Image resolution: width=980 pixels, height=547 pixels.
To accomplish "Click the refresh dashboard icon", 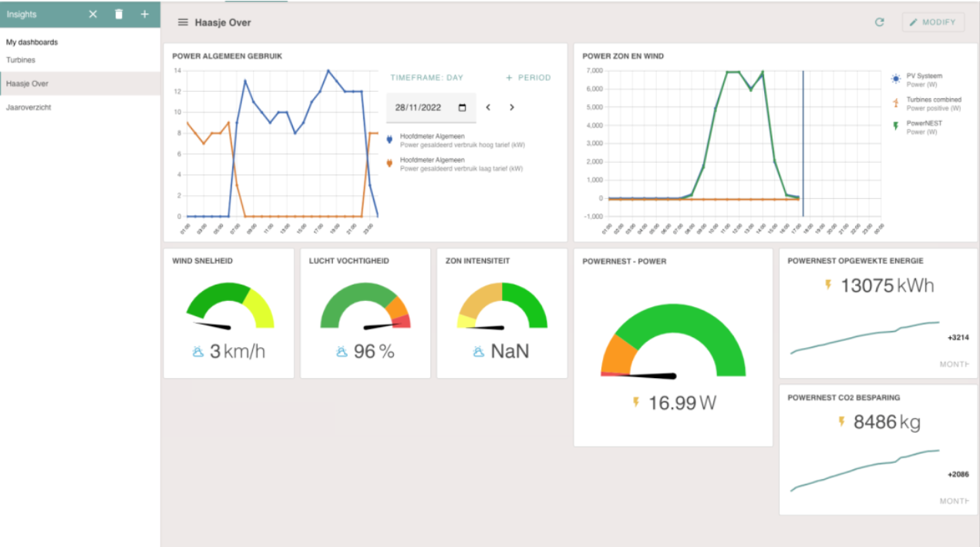I will point(879,22).
